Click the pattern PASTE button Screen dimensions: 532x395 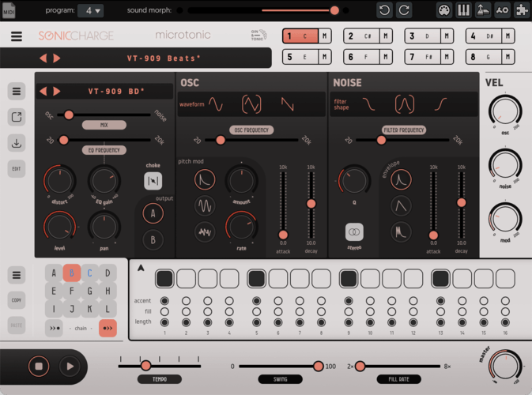[x=17, y=325]
